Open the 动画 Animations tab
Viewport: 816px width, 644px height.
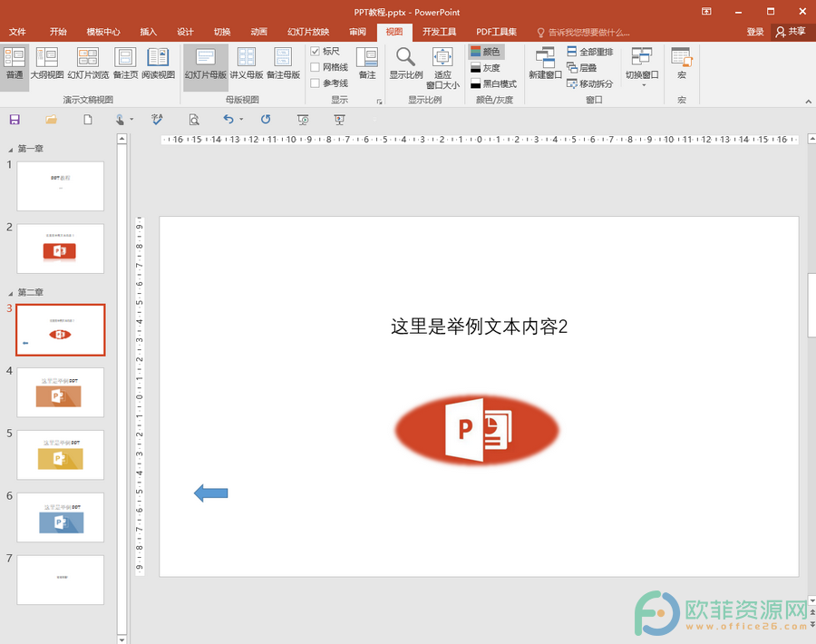pos(259,32)
